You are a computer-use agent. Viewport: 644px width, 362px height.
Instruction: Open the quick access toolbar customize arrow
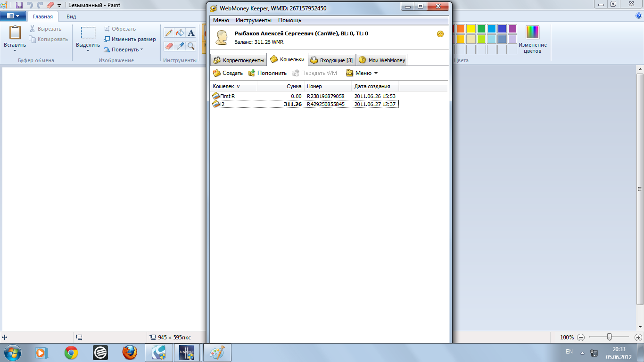coord(59,6)
